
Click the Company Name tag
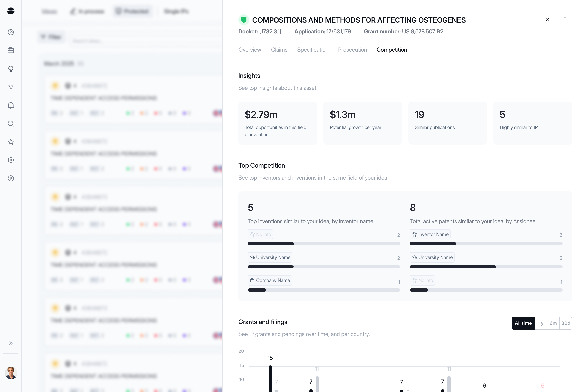[x=270, y=280]
